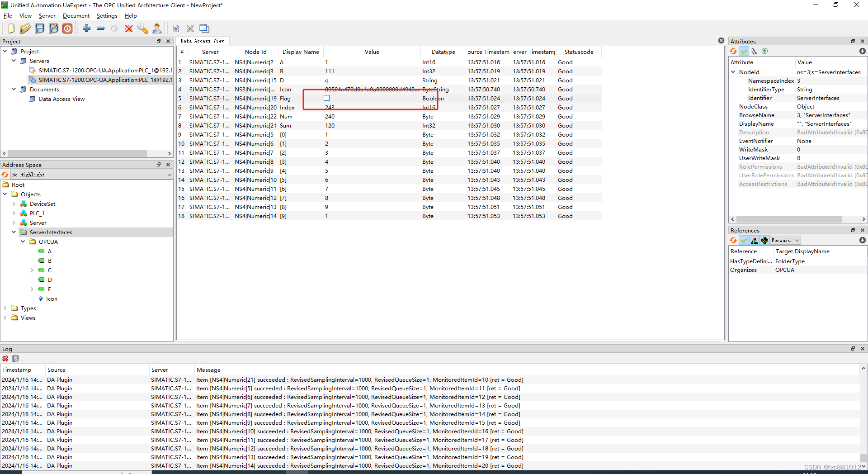Click the black plus icon in the References panel
Image resolution: width=868 pixels, height=474 pixels.
(862, 240)
